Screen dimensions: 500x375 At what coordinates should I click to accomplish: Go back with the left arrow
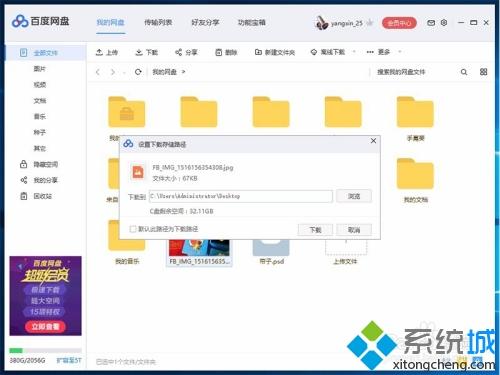tap(98, 72)
